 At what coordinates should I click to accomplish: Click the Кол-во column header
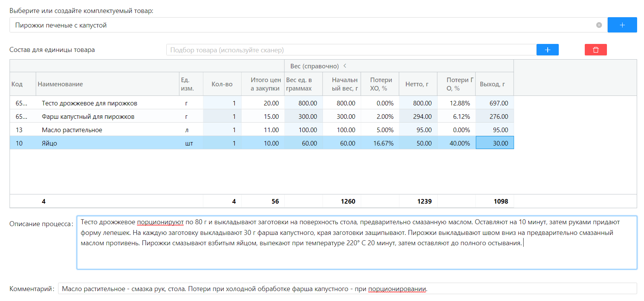[222, 84]
